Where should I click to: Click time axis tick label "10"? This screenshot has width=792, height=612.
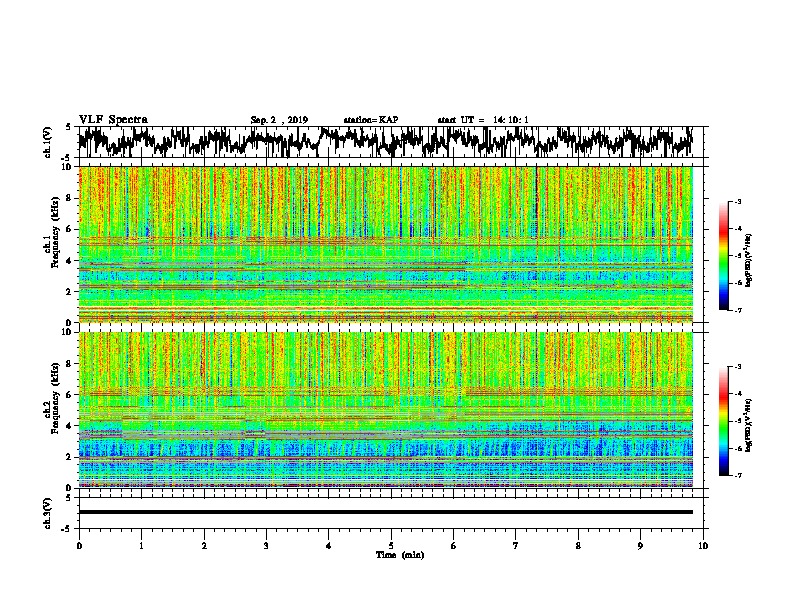(x=703, y=546)
